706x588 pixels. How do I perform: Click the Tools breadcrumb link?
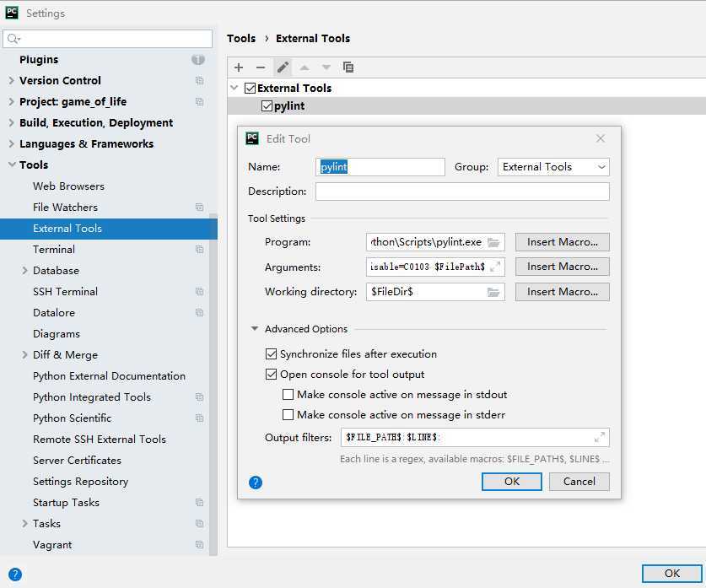click(x=241, y=38)
